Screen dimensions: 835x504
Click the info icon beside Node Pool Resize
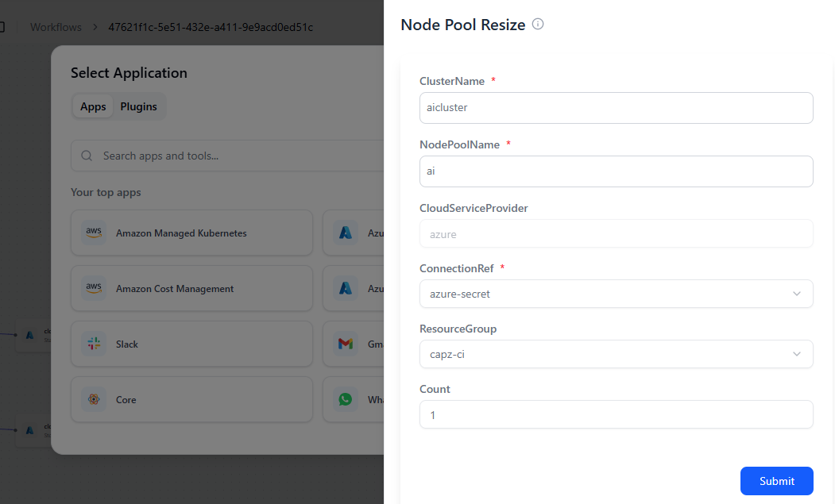(538, 25)
